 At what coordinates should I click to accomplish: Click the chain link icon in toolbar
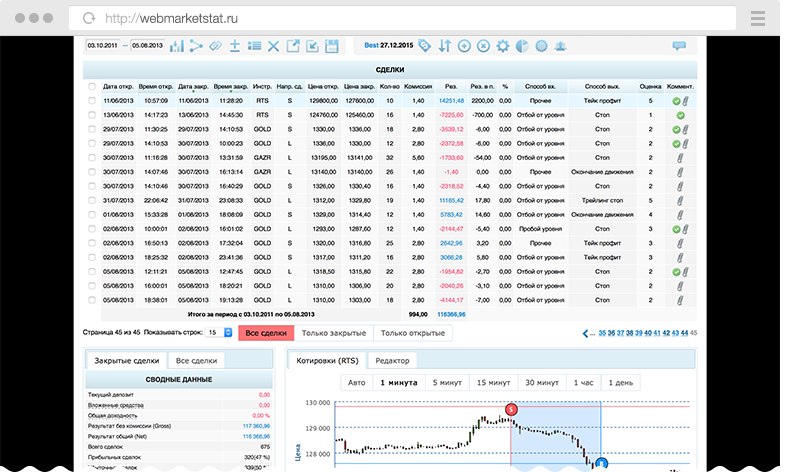[x=215, y=46]
